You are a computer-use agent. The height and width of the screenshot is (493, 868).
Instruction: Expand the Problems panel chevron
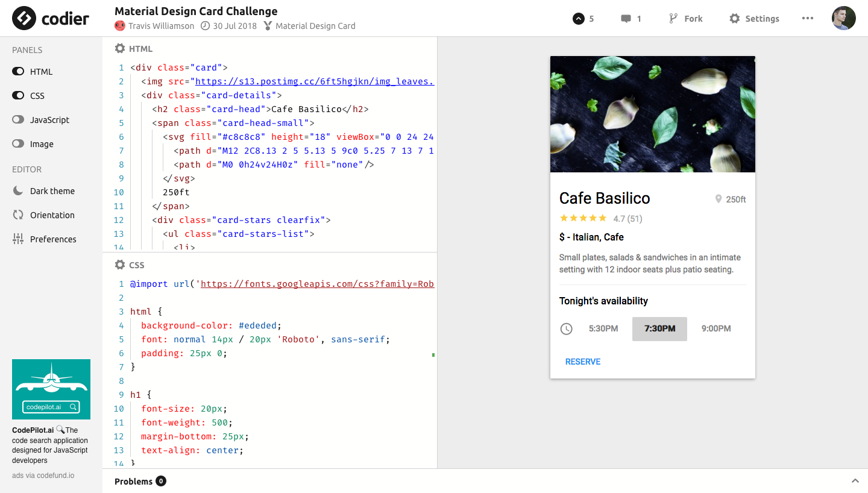tap(855, 481)
